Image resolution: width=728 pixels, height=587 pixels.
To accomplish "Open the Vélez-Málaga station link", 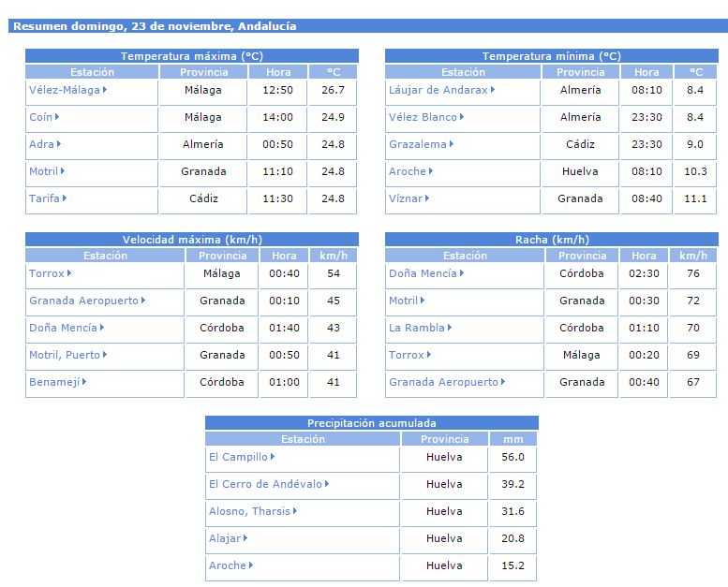I will [67, 90].
